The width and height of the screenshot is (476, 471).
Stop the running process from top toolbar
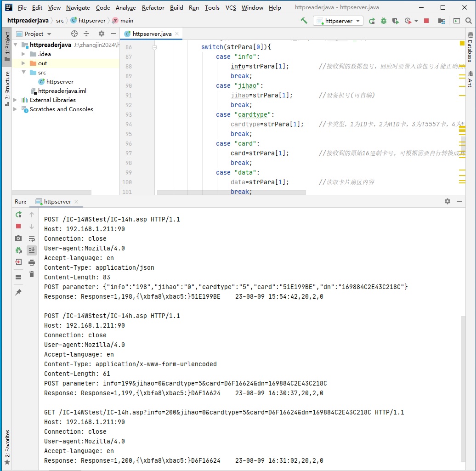point(426,21)
